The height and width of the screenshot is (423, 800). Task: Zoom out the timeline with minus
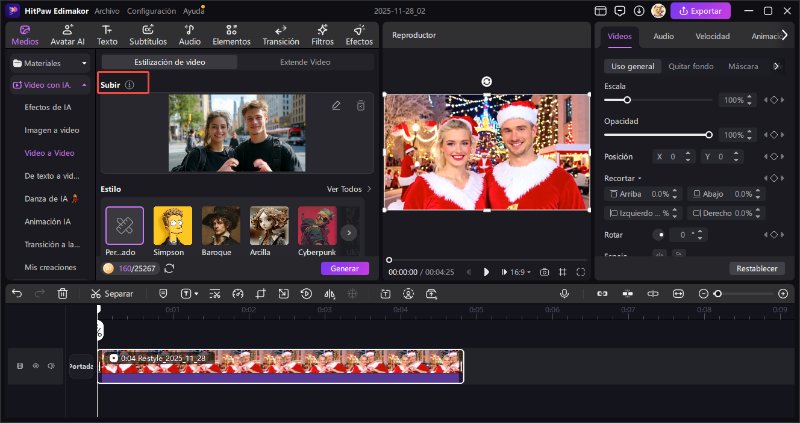click(x=703, y=293)
